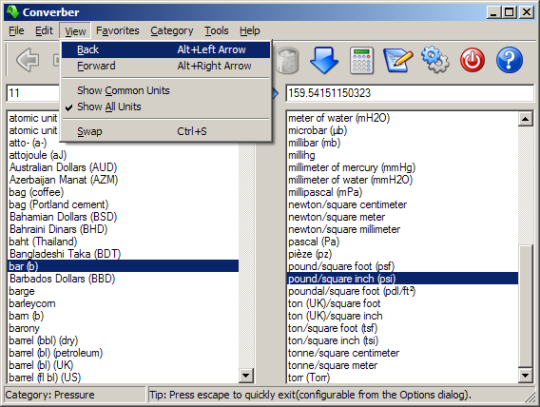Select pascal (Pa) in right list
The height and width of the screenshot is (407, 540).
pos(403,241)
